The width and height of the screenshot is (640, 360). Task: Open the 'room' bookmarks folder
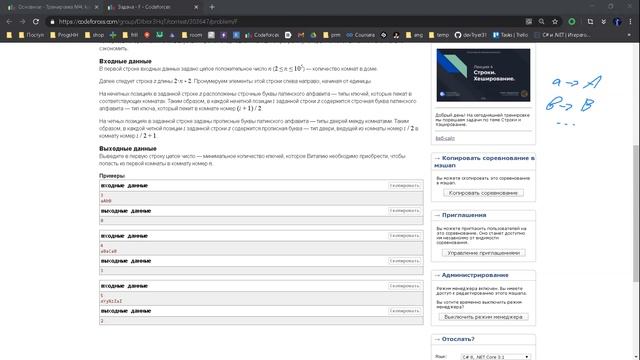click(191, 35)
